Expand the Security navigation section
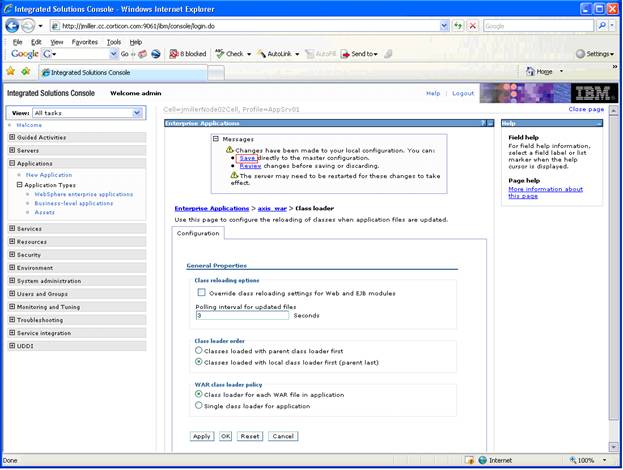This screenshot has width=623, height=470. pos(12,254)
